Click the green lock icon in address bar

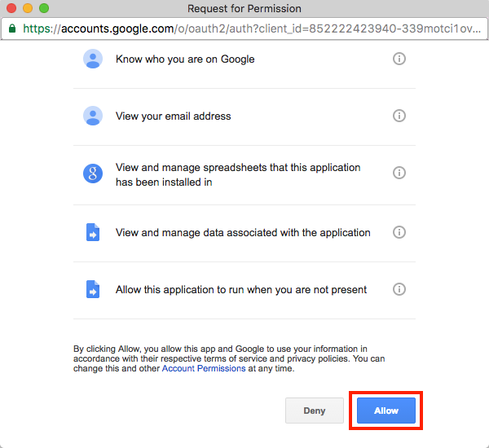tap(12, 29)
